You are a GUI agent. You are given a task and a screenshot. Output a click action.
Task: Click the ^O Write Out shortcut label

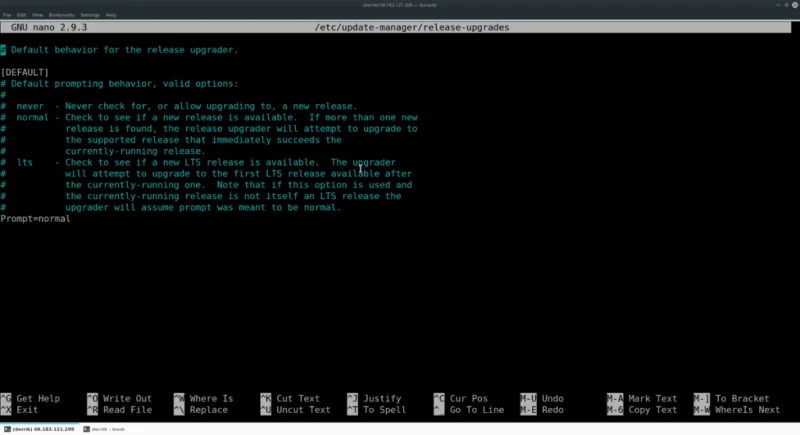(x=119, y=398)
